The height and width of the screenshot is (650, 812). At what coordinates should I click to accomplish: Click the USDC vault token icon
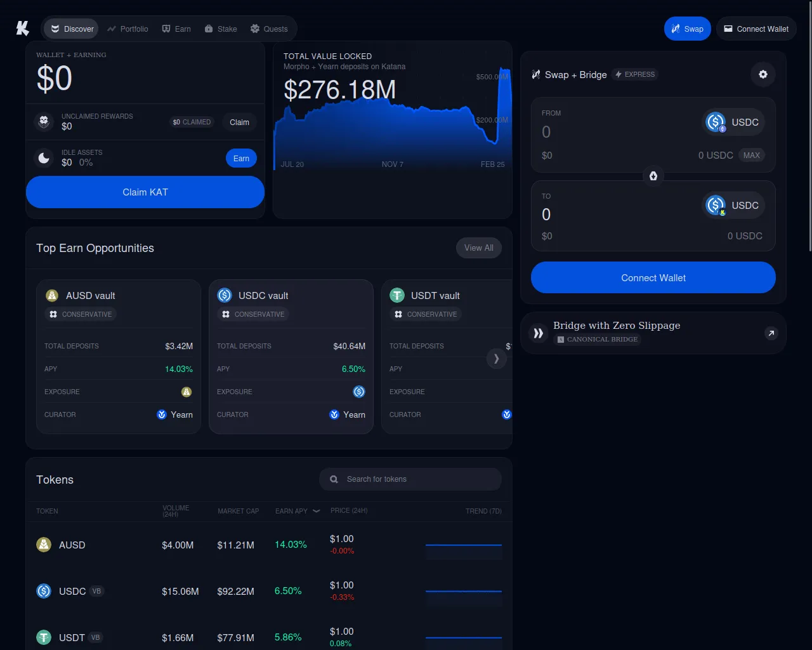[225, 295]
